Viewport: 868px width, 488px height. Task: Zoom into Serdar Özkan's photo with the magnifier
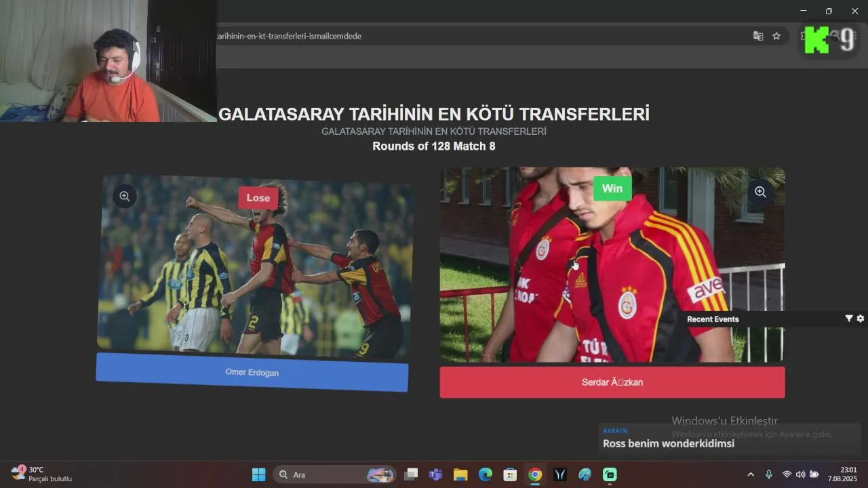pyautogui.click(x=760, y=192)
